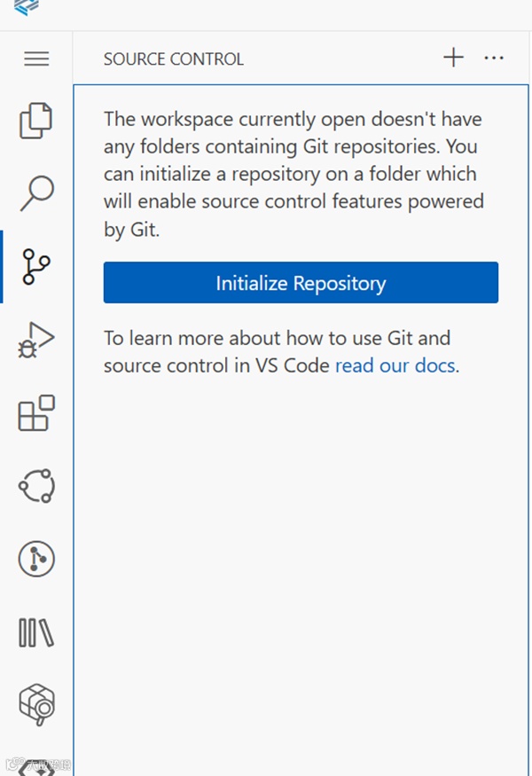Click the partially visible code brackets icon
This screenshot has width=532, height=776.
(36, 768)
